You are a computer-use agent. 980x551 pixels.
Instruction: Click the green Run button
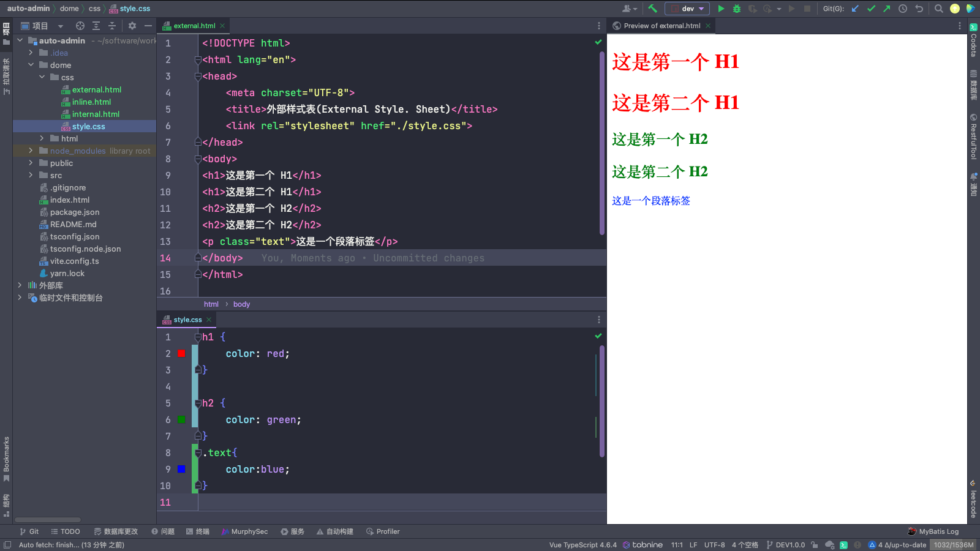click(721, 9)
